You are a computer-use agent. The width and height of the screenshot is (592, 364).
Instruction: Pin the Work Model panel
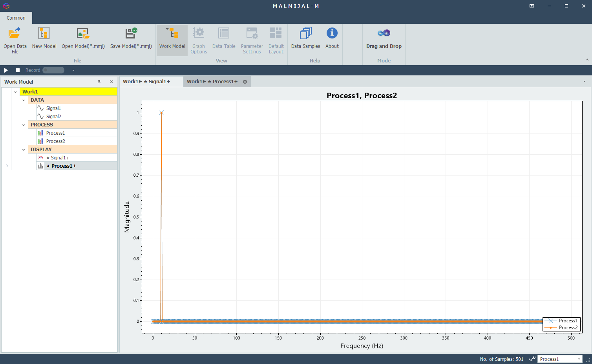pos(99,82)
